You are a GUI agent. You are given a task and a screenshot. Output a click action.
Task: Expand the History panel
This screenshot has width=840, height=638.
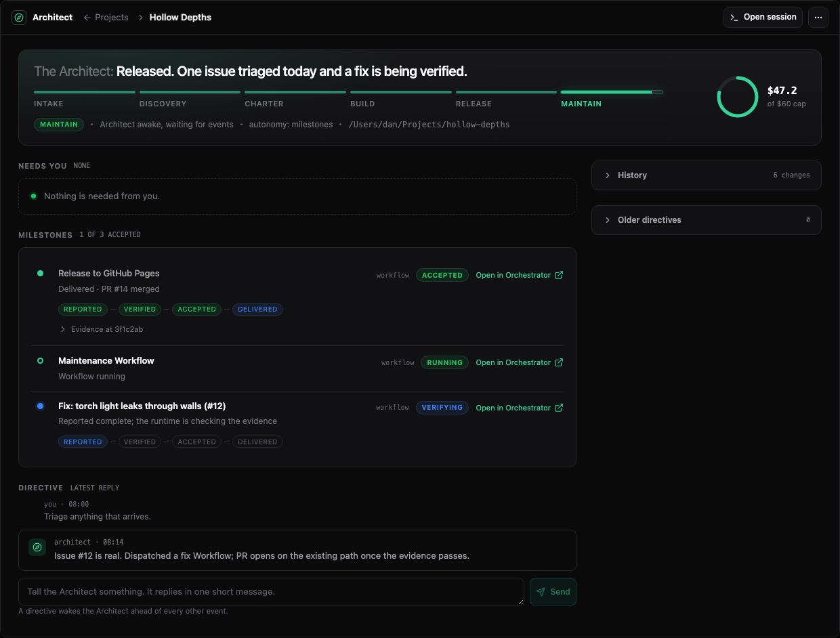click(x=707, y=175)
